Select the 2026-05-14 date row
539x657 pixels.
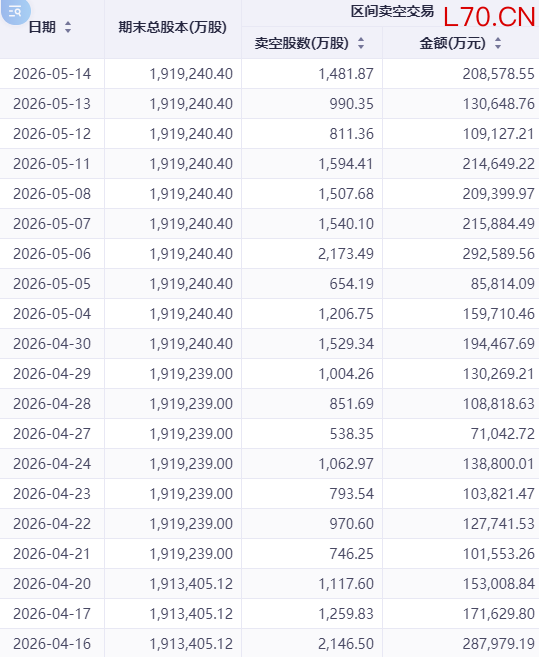coord(270,74)
